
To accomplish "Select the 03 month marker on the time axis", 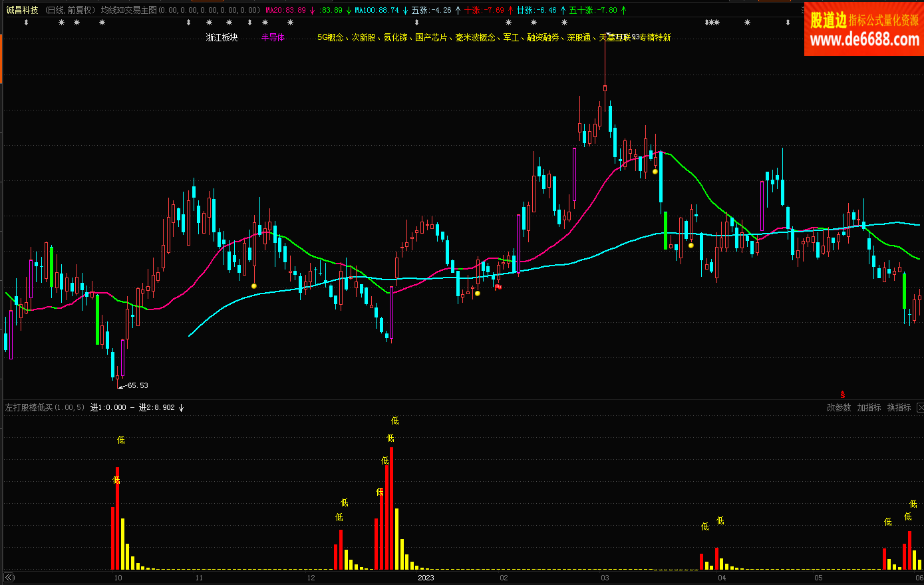I will pos(605,578).
